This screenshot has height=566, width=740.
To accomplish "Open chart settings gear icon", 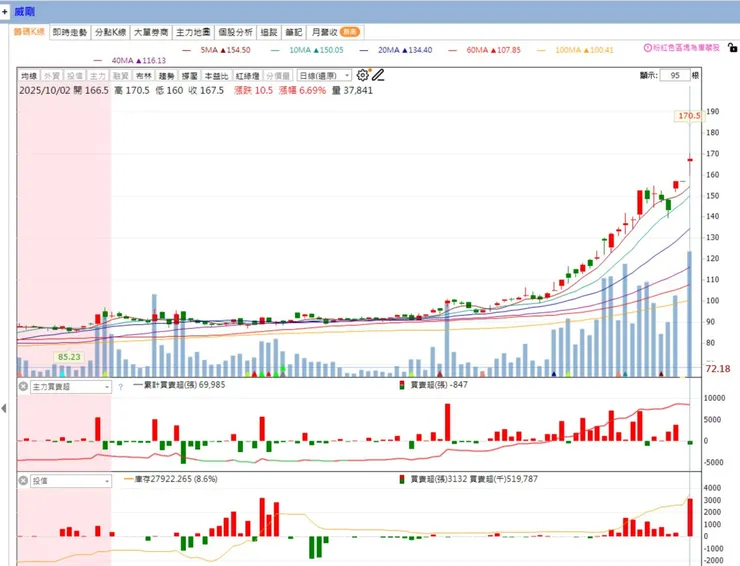I will tap(362, 75).
